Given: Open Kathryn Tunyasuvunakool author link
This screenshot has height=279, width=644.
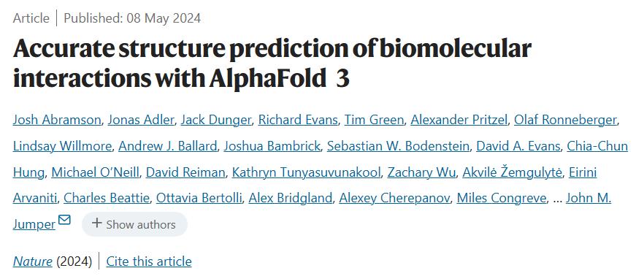Looking at the screenshot, I should point(306,172).
